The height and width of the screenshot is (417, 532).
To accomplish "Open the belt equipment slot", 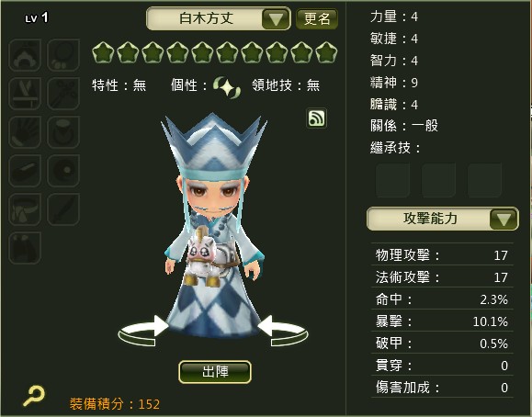I will pos(25,209).
